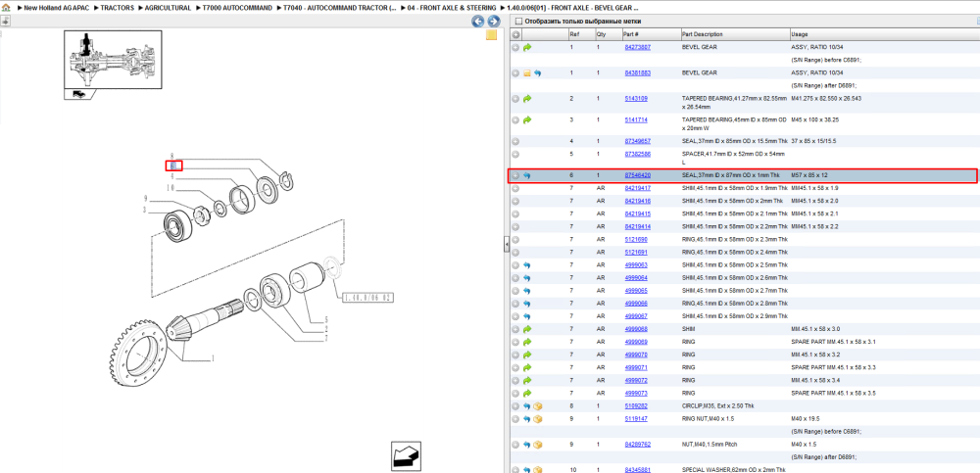Open 'TRACTORS' breadcrumb item
This screenshot has width=980, height=473.
(x=117, y=8)
